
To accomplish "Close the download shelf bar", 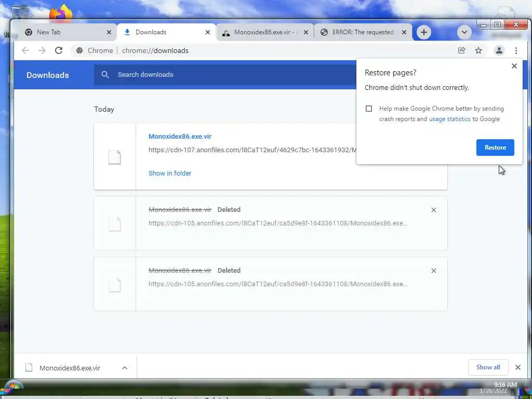I will [518, 367].
